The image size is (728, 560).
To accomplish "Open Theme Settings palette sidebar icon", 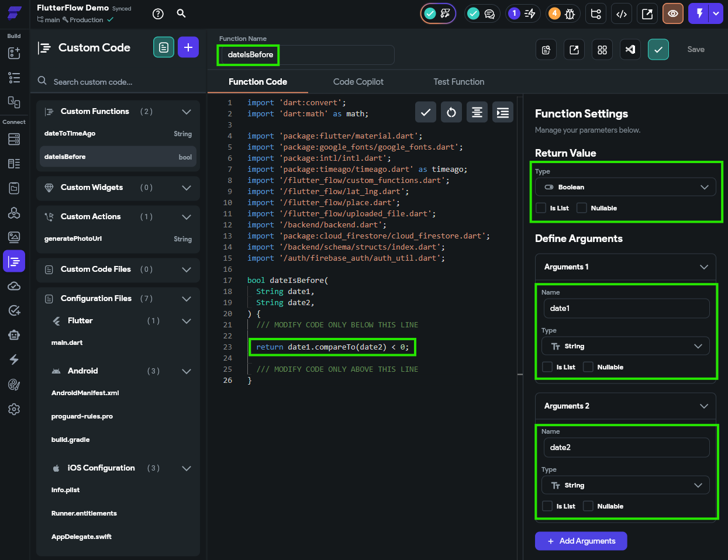I will tap(14, 384).
